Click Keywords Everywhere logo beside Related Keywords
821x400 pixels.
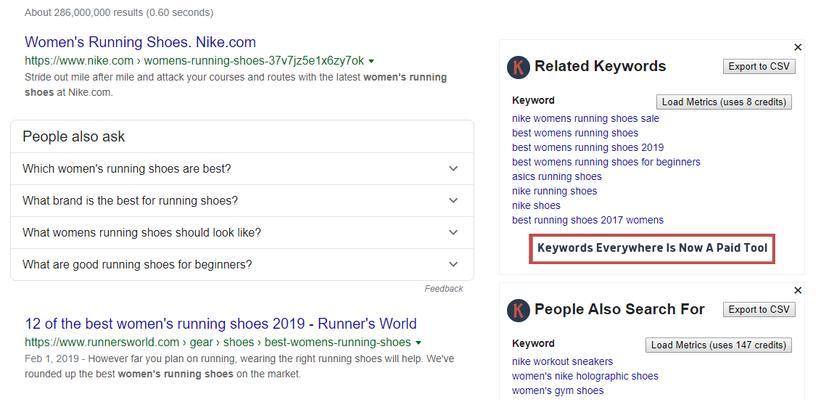point(518,67)
